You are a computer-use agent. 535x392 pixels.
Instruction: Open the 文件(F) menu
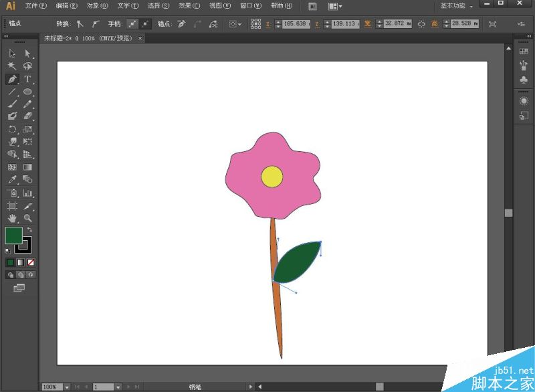[36, 6]
